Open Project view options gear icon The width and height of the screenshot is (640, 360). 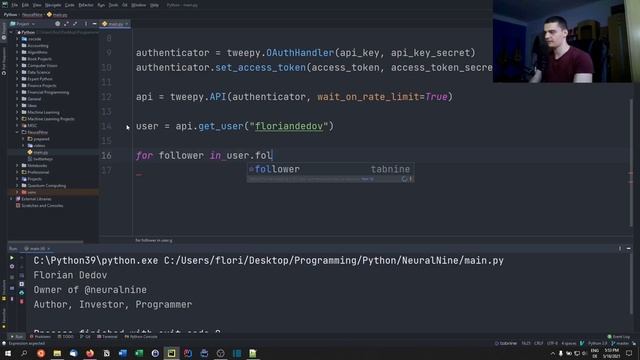click(58, 24)
